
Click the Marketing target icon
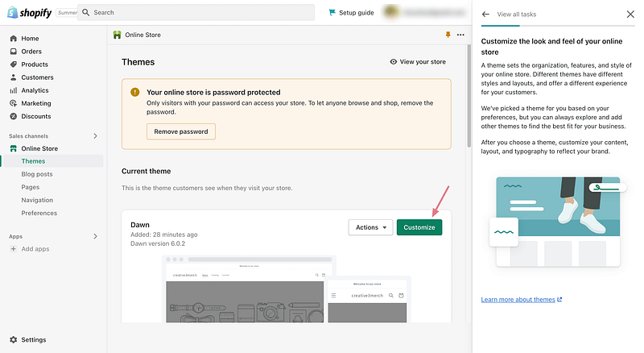14,103
